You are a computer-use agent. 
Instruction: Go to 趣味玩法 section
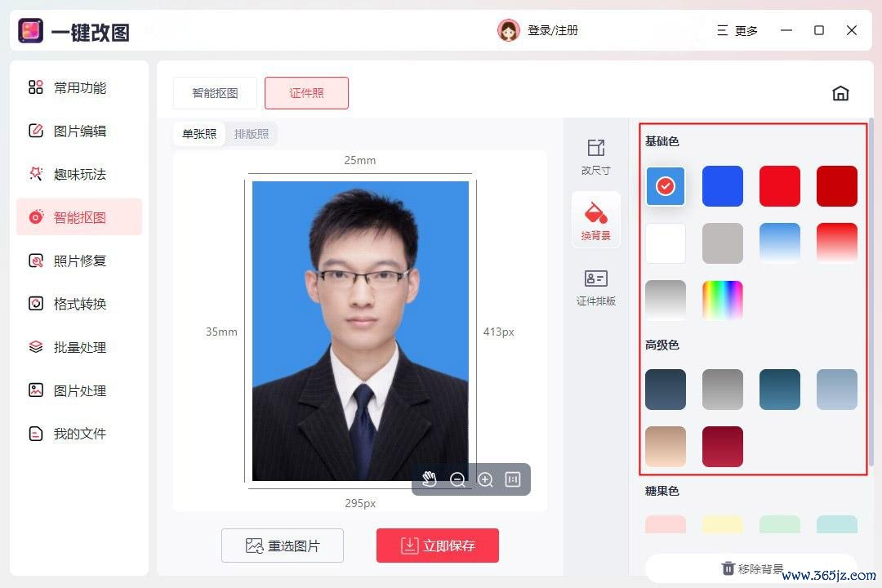79,175
